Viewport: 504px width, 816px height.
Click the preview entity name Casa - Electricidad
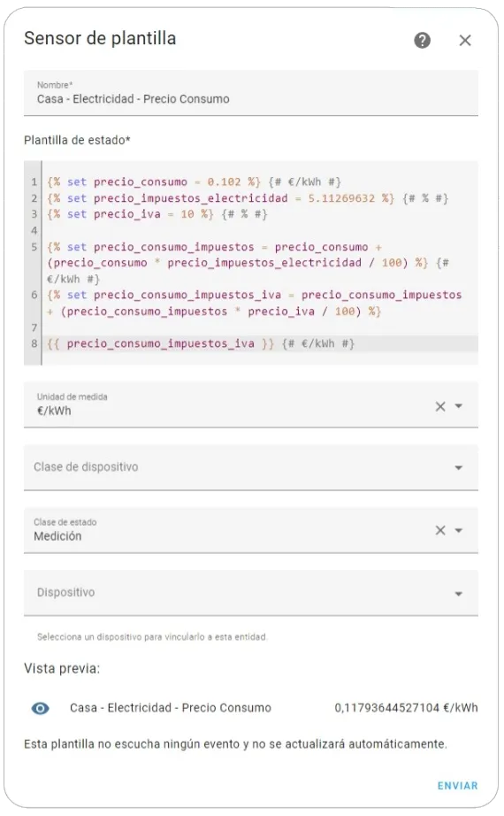tap(171, 708)
